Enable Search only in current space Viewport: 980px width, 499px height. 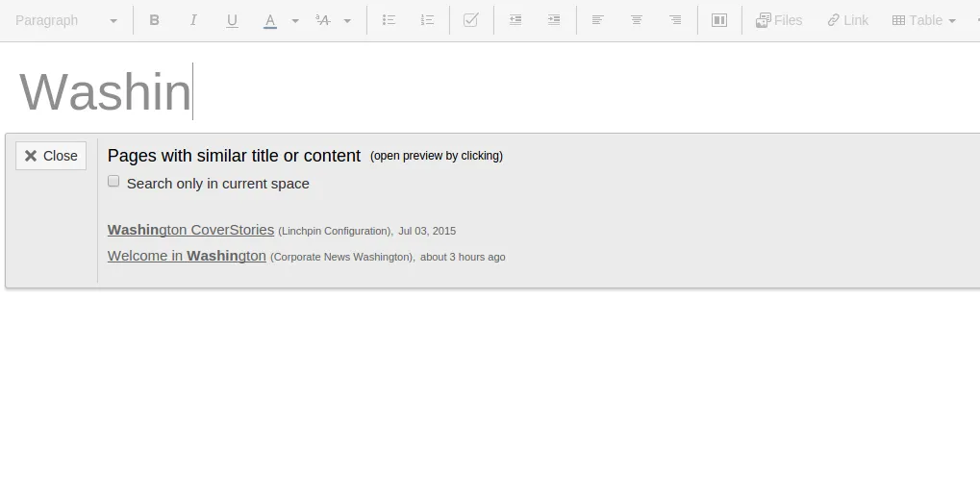coord(113,181)
